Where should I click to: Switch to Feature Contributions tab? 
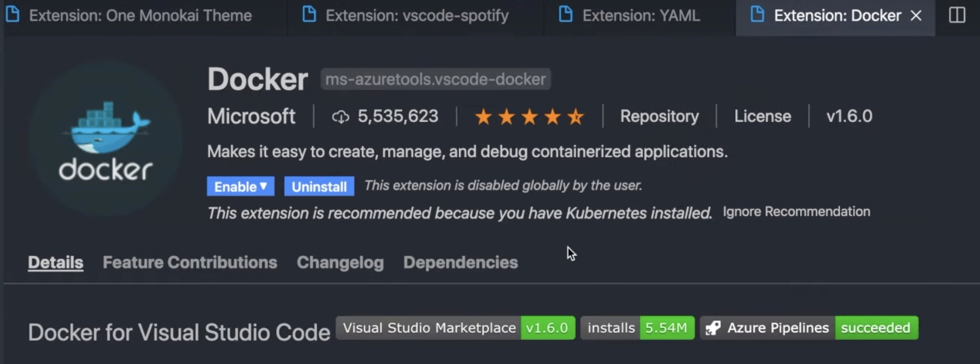tap(190, 262)
